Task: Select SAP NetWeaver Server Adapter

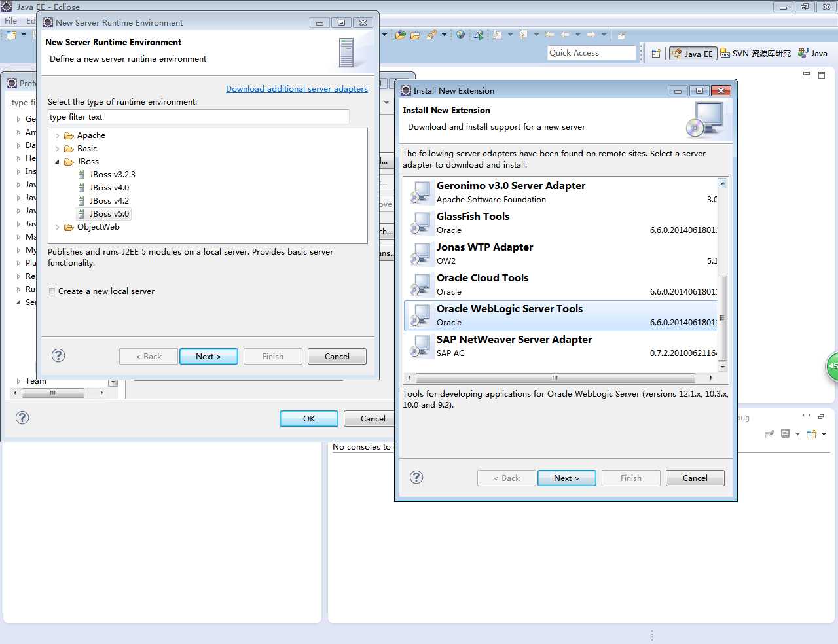Action: pos(561,346)
